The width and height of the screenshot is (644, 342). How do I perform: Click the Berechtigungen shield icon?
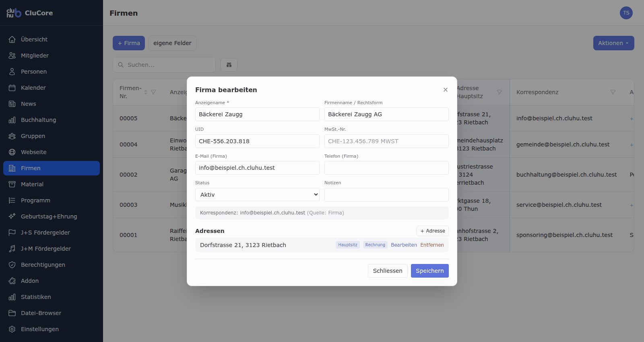click(x=12, y=265)
